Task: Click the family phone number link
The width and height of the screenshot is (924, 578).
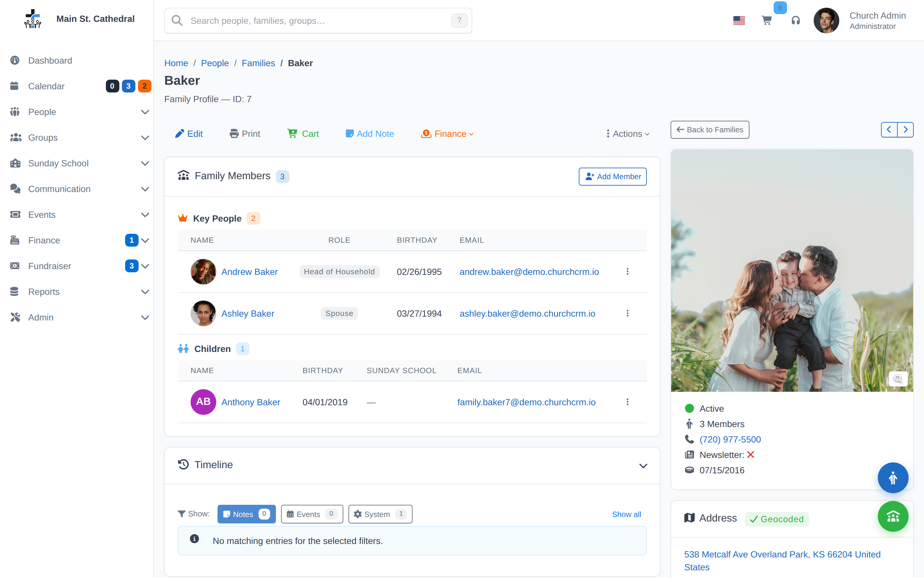Action: pos(730,439)
